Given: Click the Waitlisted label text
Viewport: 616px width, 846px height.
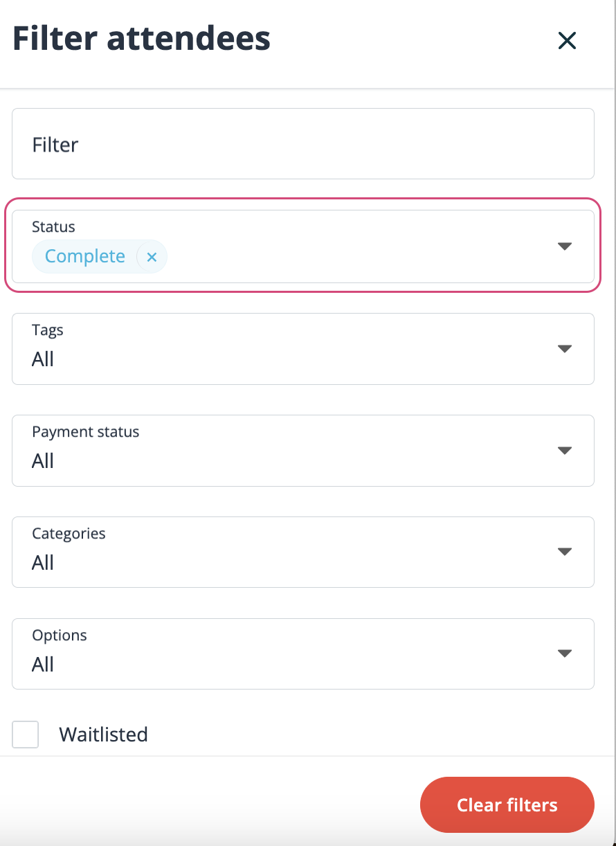Looking at the screenshot, I should [103, 735].
